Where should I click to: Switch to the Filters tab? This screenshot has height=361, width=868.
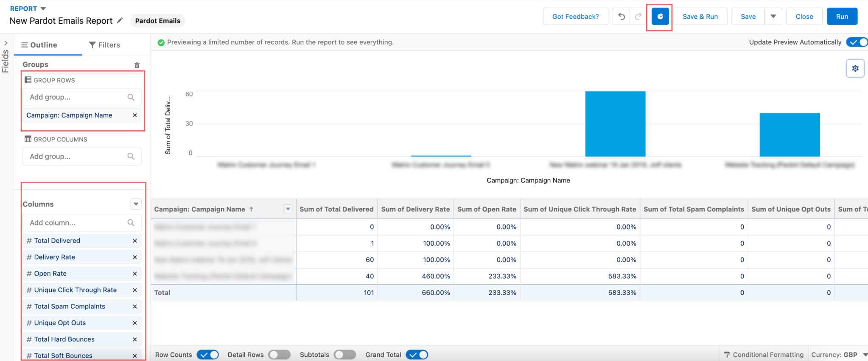click(x=104, y=45)
